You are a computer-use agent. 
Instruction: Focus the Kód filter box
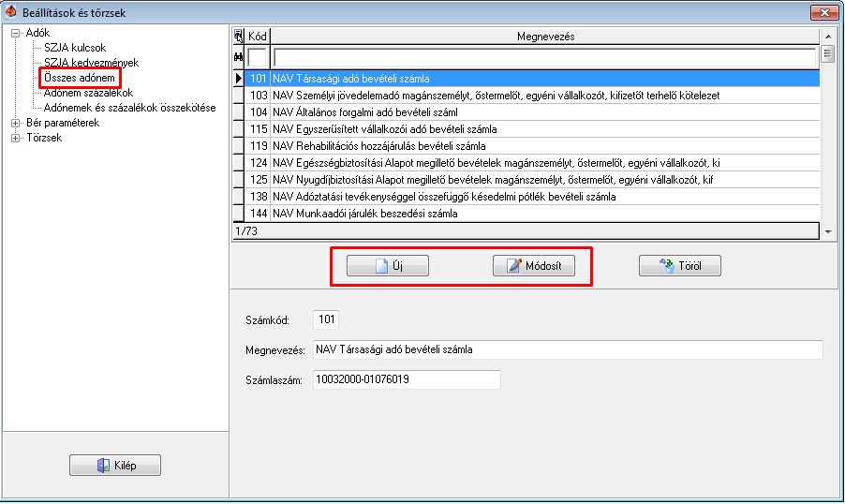point(257,57)
